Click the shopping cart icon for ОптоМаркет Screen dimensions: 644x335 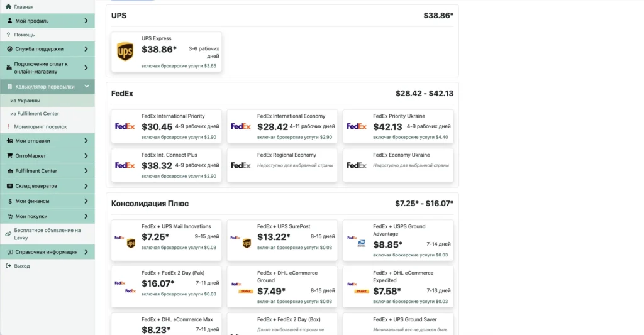pos(10,156)
